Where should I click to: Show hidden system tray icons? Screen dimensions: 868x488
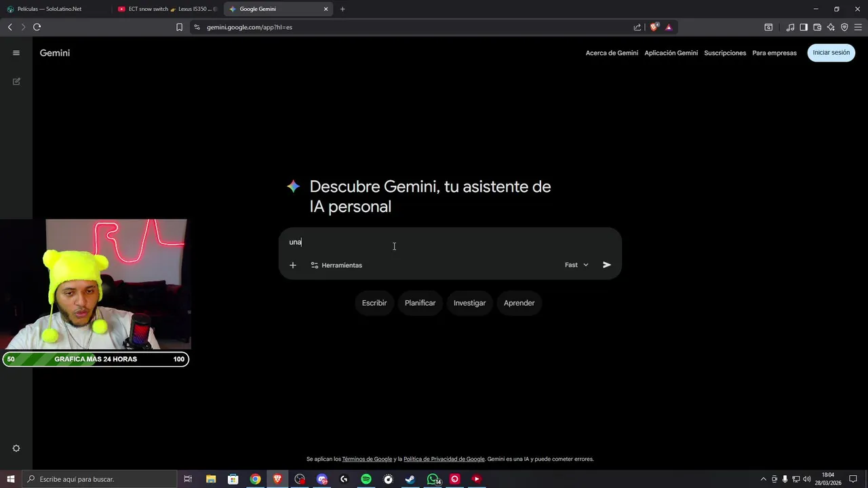point(763,479)
